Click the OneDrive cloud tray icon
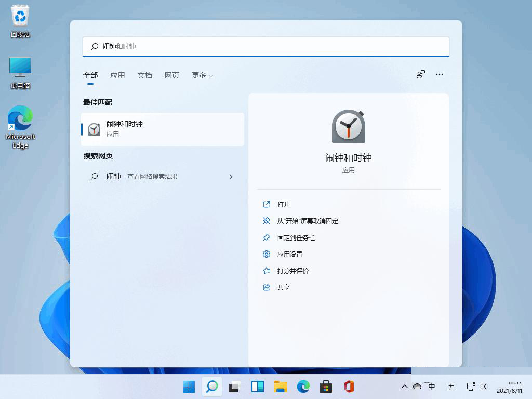Screen dimensions: 532x399 [417, 387]
